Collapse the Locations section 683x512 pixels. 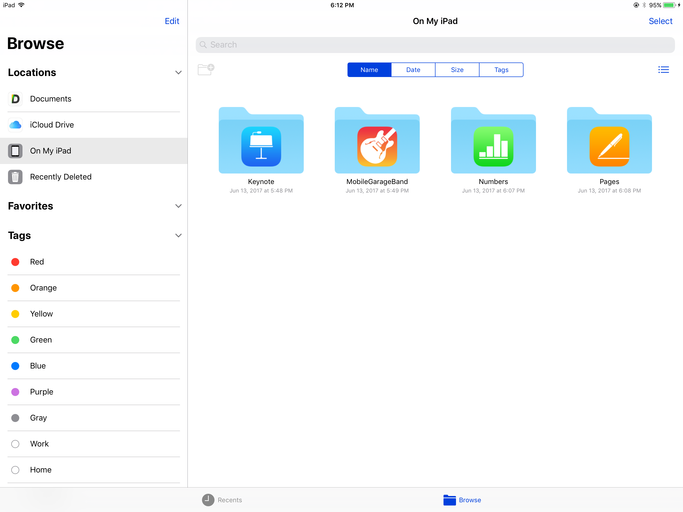tap(178, 72)
